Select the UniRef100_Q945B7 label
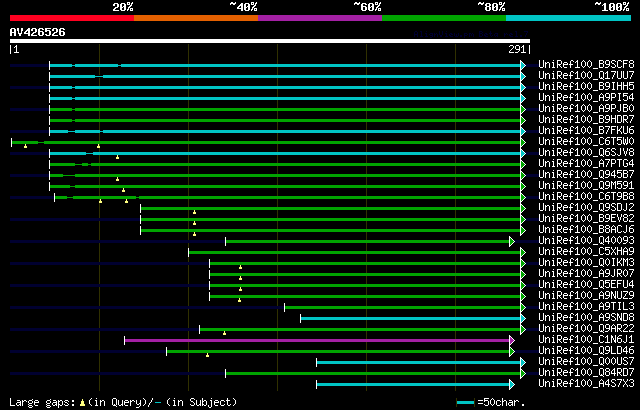 (x=586, y=175)
